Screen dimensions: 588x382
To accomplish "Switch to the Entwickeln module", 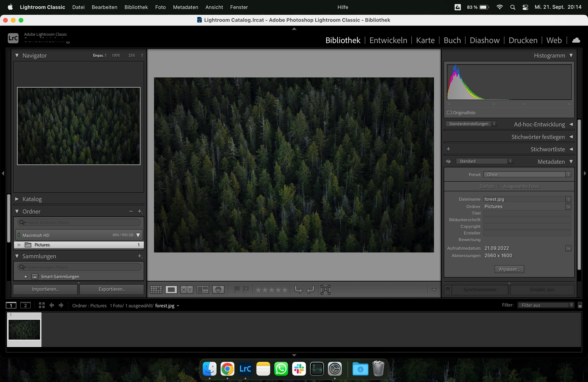I will pos(388,40).
